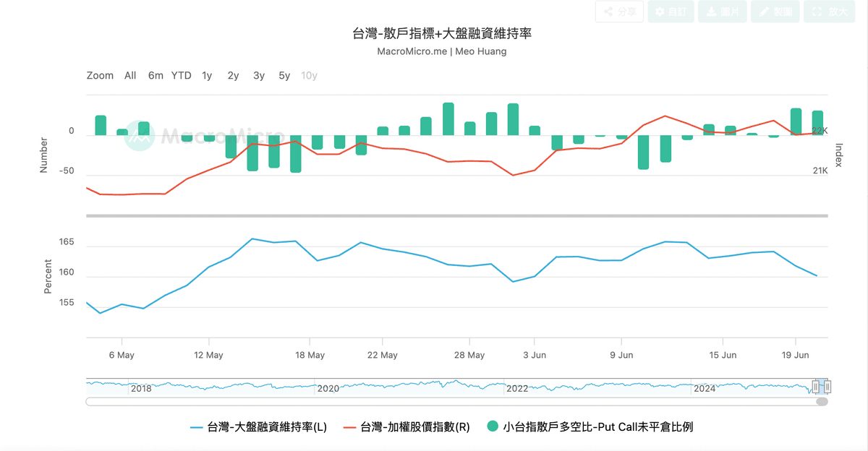Click the 2018 label in navigator
Screen dimensions: 868x451
pyautogui.click(x=141, y=388)
